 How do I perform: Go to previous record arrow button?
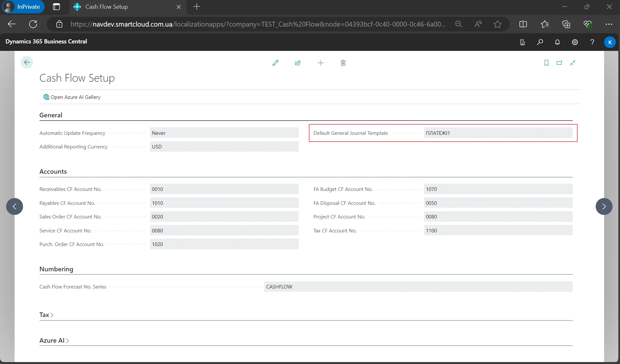tap(15, 206)
